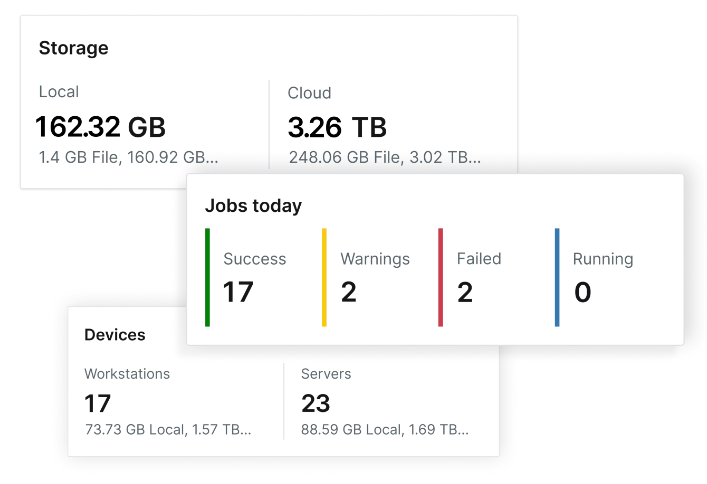This screenshot has height=484, width=707.
Task: Open the '88.59 GB Local' servers detail text
Action: click(385, 430)
